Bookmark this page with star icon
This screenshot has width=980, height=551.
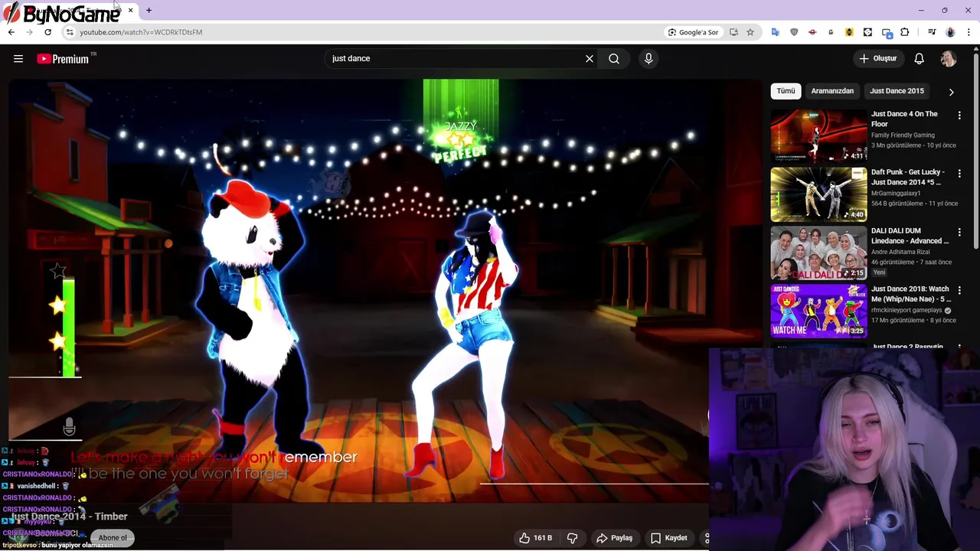click(750, 32)
